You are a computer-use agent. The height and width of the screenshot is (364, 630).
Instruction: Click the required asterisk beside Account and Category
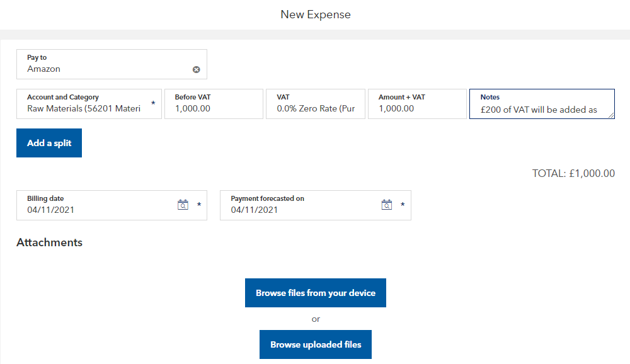coord(153,103)
